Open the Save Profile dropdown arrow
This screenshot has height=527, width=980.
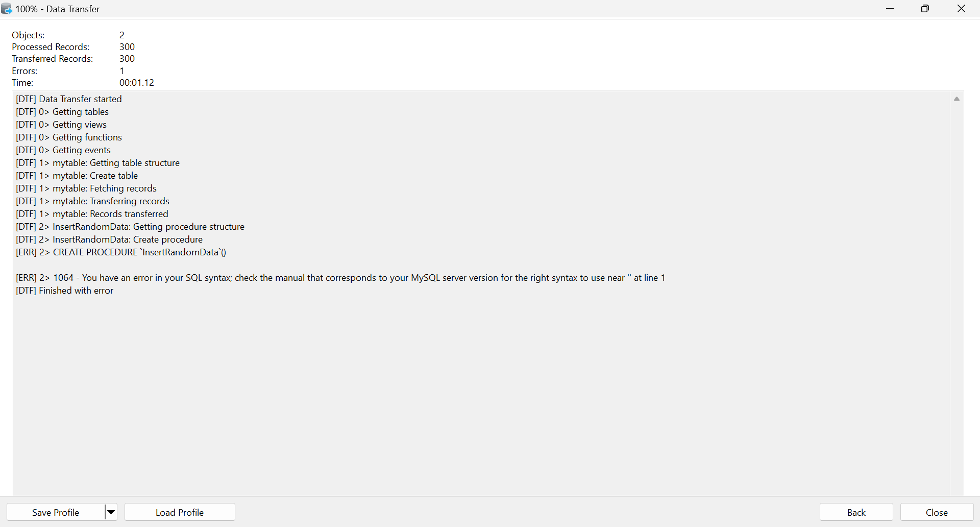(x=111, y=512)
